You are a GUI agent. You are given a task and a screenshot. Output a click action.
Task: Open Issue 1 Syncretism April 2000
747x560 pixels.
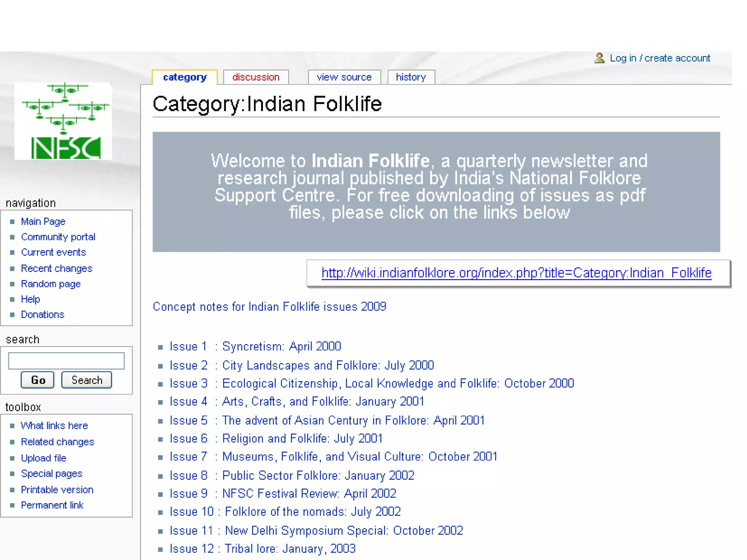[x=255, y=346]
